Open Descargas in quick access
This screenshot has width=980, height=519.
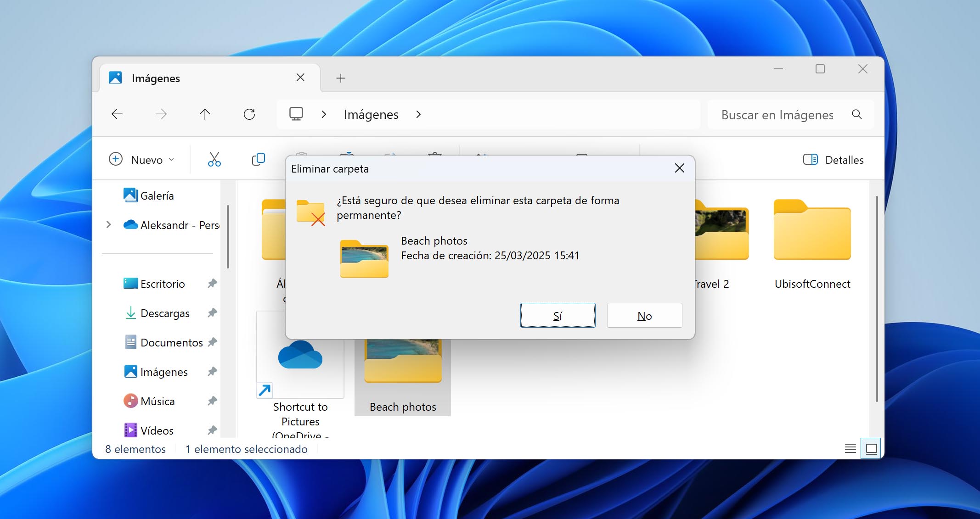[x=157, y=313]
